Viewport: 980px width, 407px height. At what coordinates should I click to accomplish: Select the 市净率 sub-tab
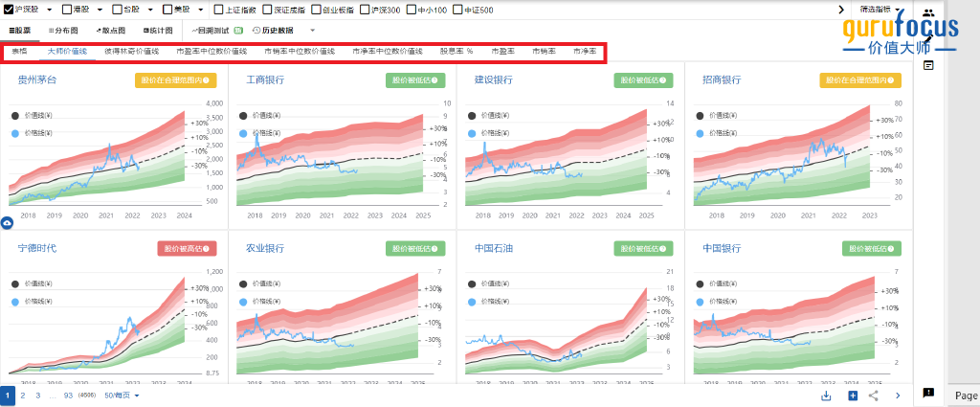click(x=585, y=52)
